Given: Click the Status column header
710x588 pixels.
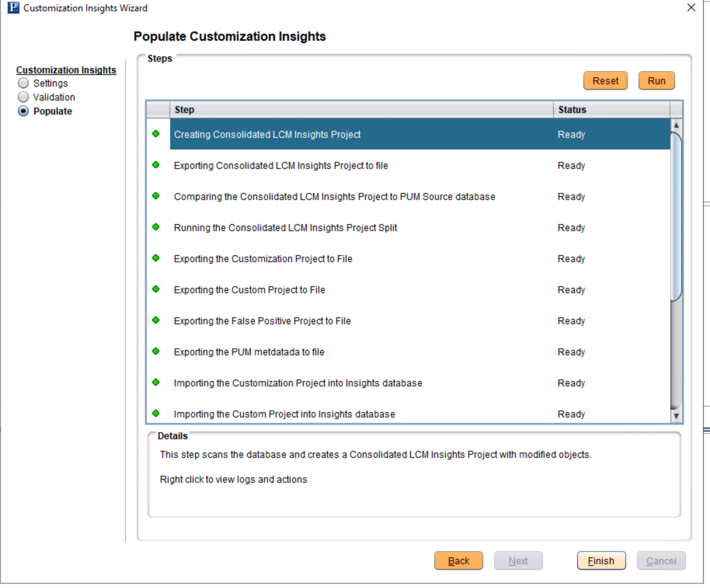Looking at the screenshot, I should [572, 110].
